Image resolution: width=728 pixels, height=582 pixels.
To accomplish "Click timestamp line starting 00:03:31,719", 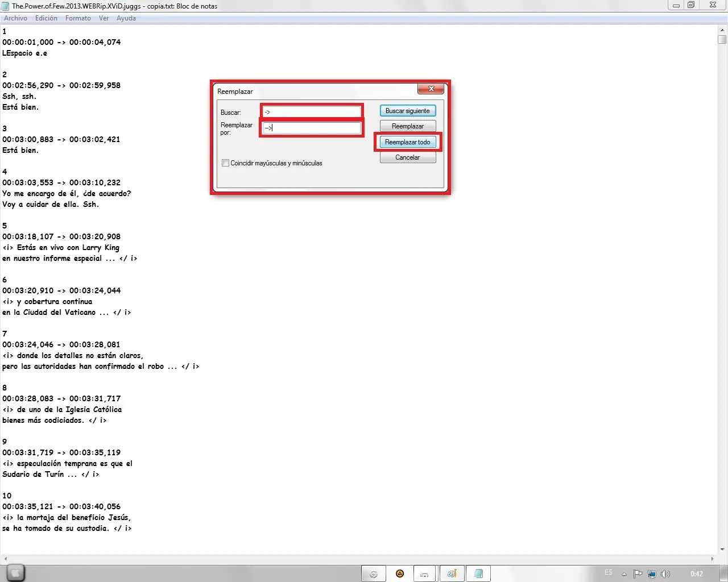I will coord(61,452).
